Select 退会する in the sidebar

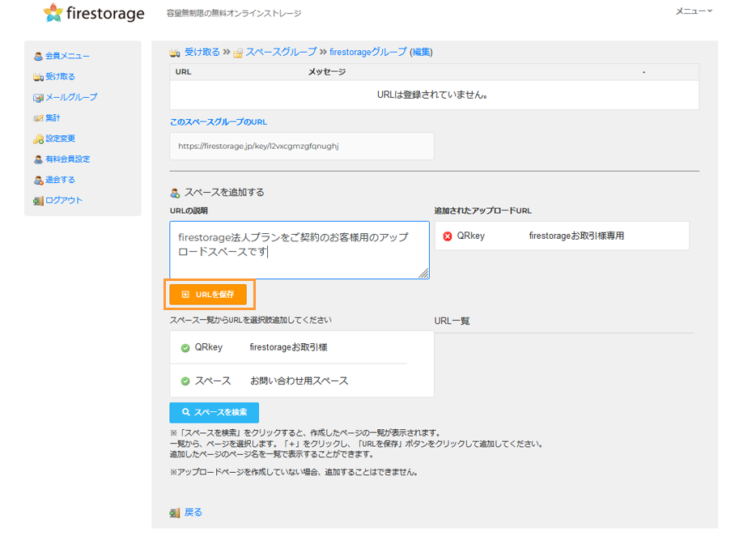tap(60, 180)
